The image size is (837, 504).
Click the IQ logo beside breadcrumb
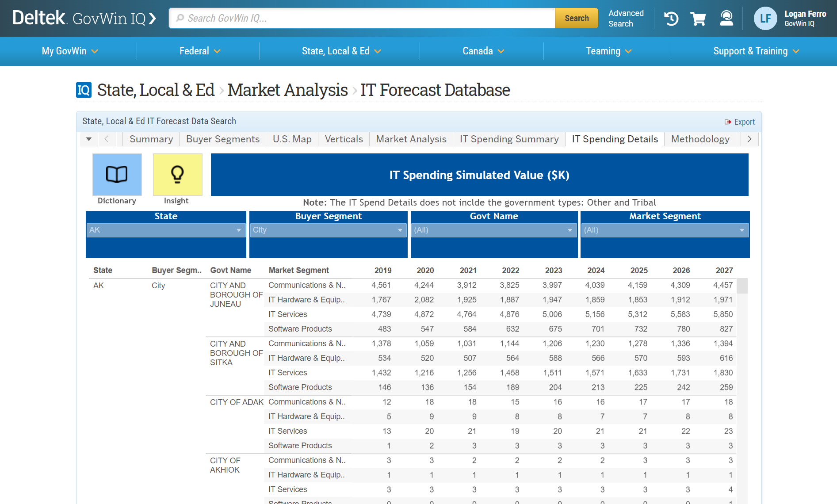click(84, 90)
